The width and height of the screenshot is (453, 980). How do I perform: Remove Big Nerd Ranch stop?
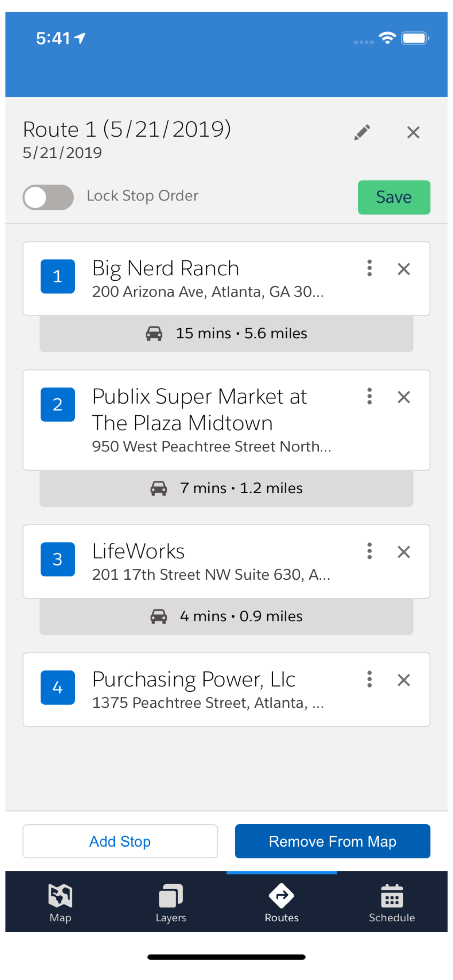pyautogui.click(x=403, y=269)
